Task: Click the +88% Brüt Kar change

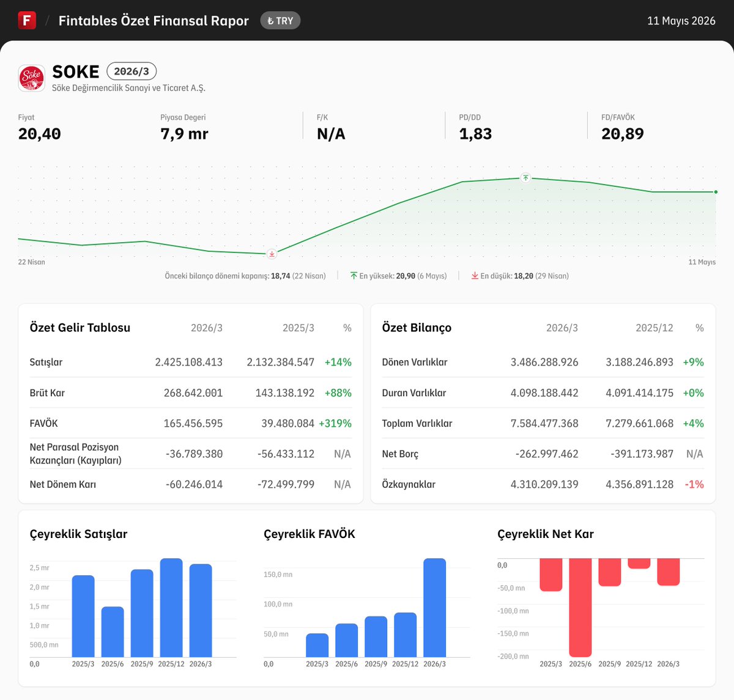Action: click(338, 392)
